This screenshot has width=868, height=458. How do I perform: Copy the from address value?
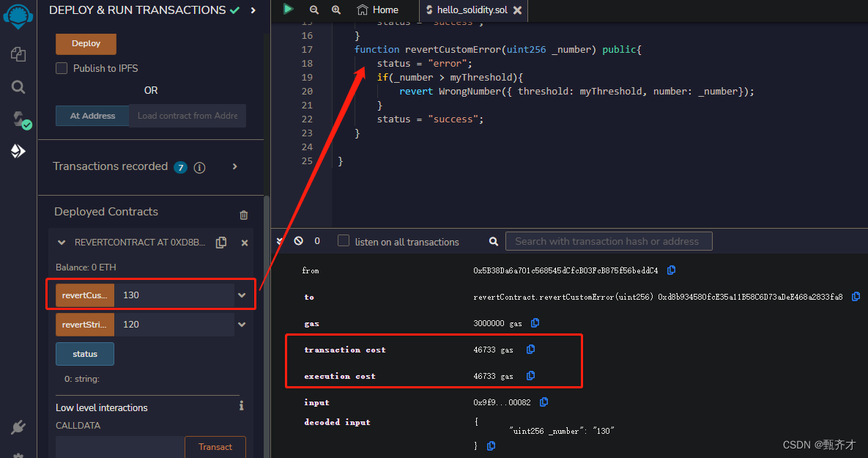coord(672,270)
